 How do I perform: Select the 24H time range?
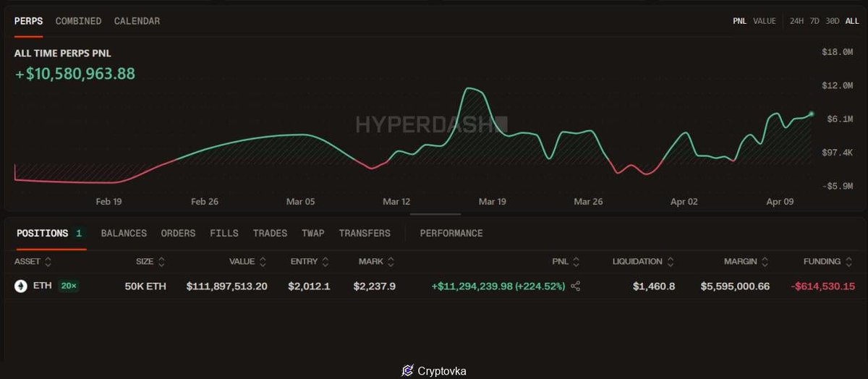coord(796,21)
